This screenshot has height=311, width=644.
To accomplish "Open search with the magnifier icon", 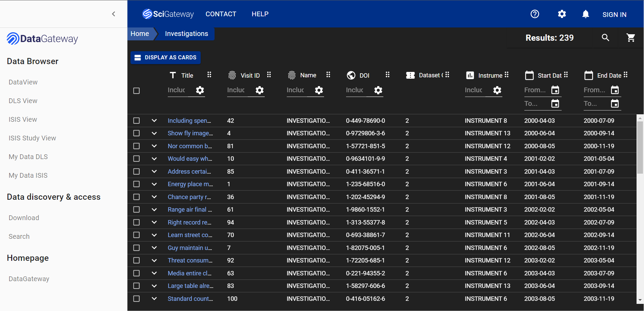I will [606, 38].
